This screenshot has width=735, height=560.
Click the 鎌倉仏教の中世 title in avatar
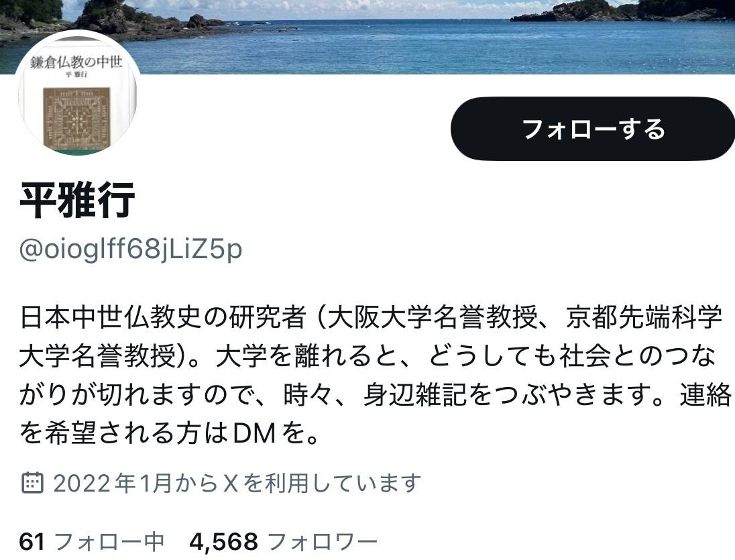pos(76,62)
